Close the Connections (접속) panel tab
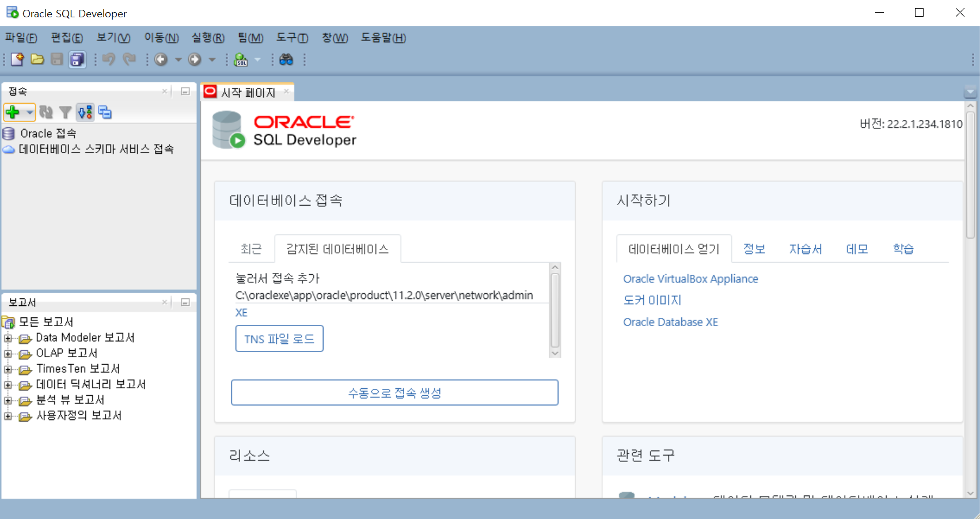The height and width of the screenshot is (519, 980). tap(165, 91)
